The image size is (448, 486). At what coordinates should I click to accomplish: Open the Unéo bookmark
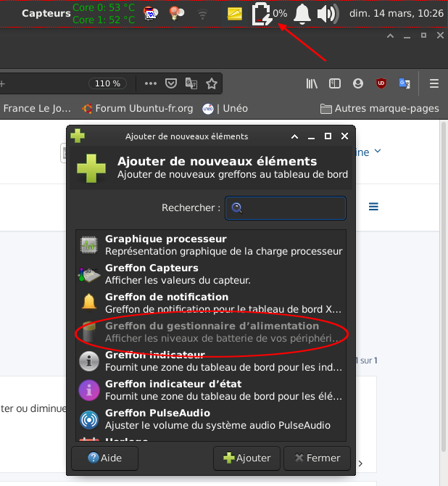click(225, 109)
